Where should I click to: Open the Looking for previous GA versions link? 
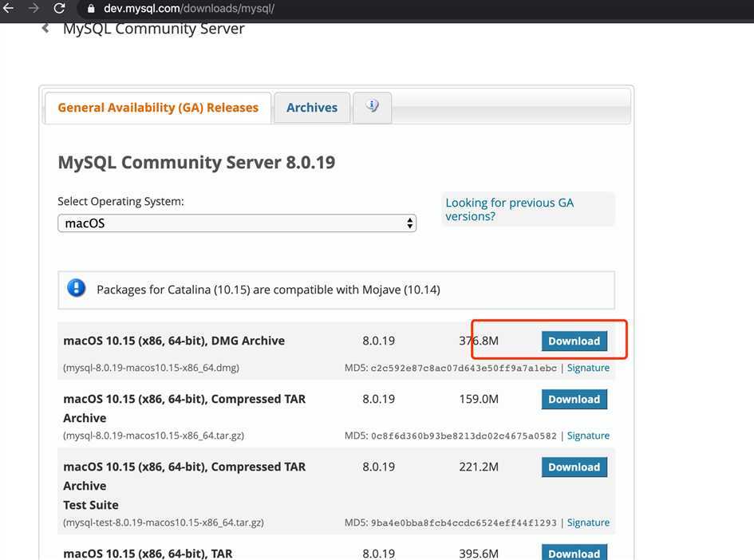click(509, 210)
